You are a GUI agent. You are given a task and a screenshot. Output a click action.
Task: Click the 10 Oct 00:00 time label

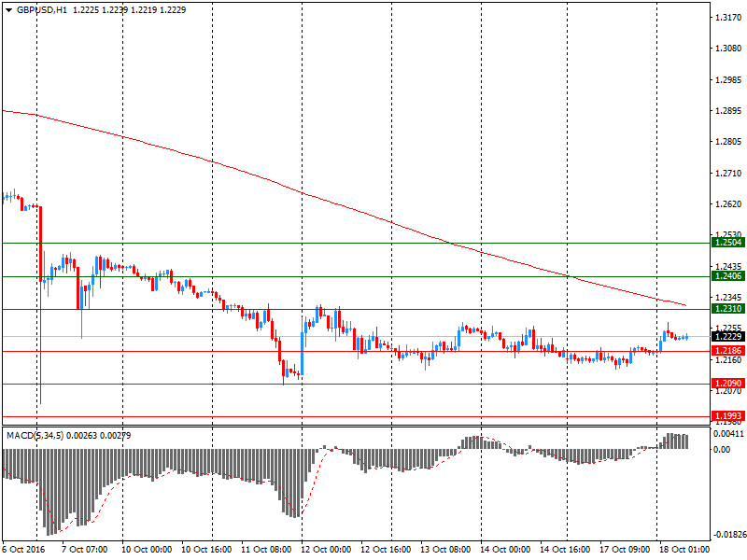147,550
